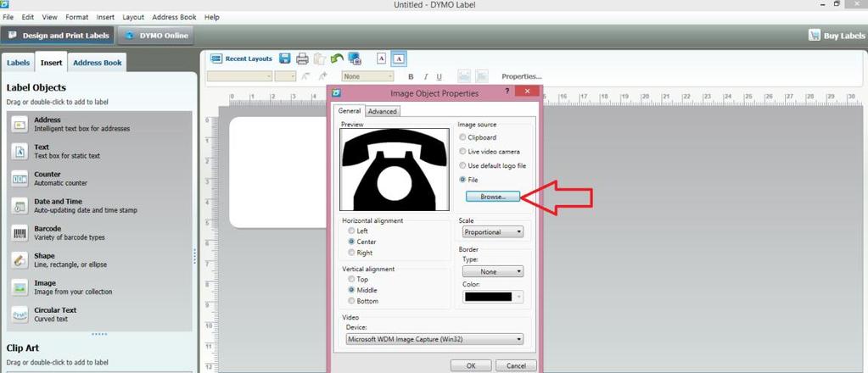Viewport: 868px width, 373px height.
Task: Select portrait label orientation icon
Action: (382, 58)
